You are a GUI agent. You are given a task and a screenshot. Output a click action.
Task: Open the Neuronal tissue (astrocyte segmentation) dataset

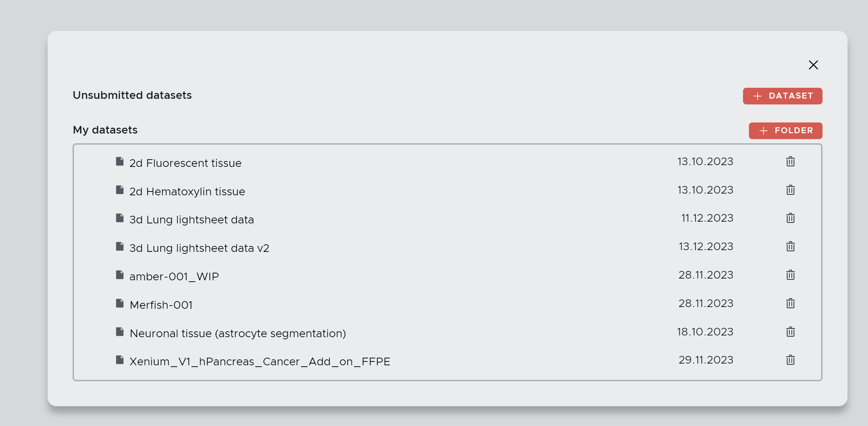click(x=237, y=333)
